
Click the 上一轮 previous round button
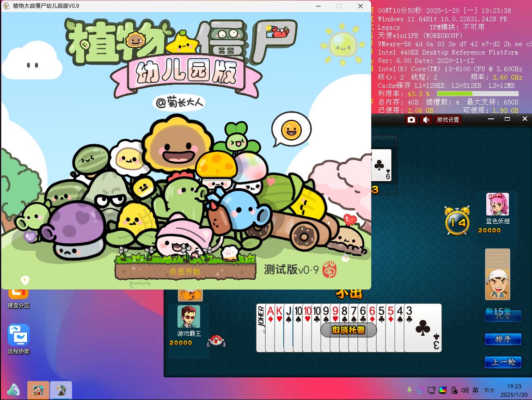[503, 362]
